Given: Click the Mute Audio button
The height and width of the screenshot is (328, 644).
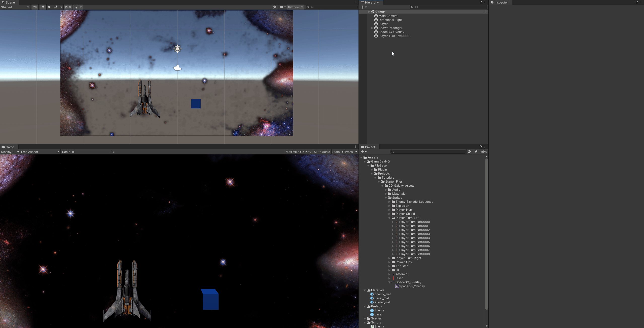Looking at the screenshot, I should [x=321, y=152].
